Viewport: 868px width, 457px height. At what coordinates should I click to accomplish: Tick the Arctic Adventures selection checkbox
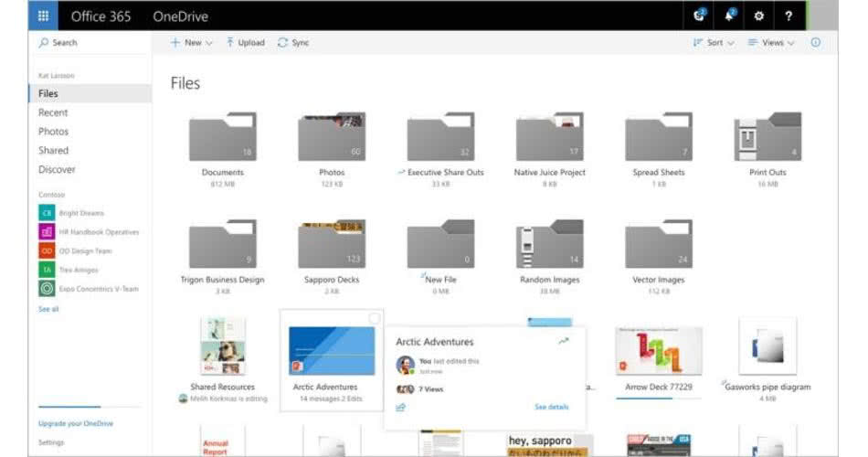point(375,318)
